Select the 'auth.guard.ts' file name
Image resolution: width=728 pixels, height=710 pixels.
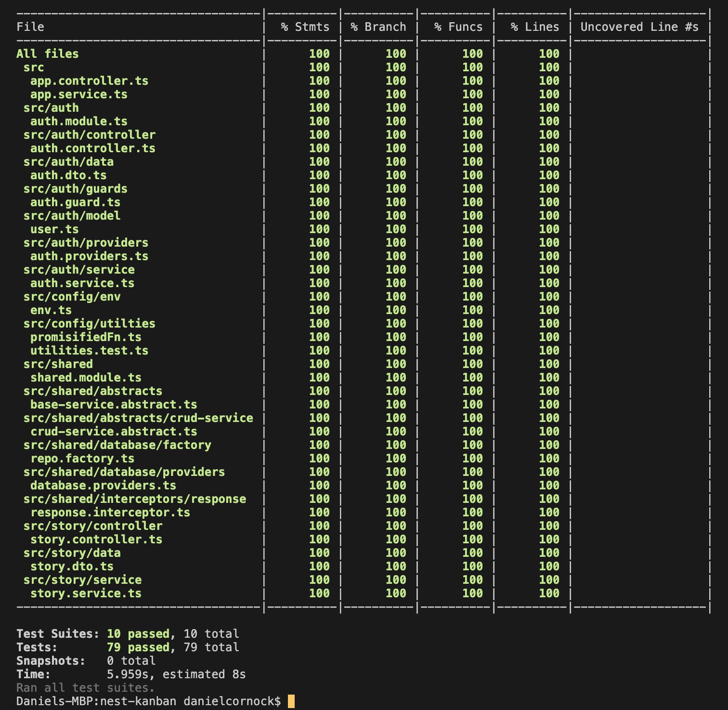point(75,202)
